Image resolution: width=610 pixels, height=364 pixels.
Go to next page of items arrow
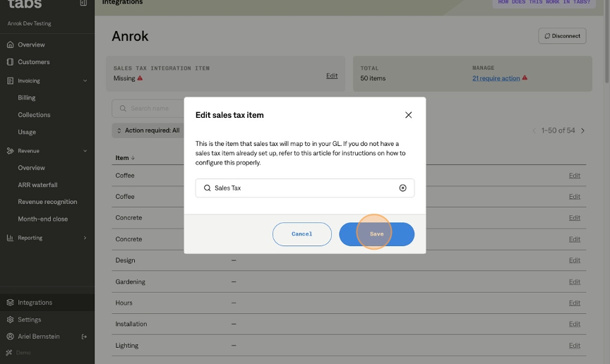point(582,131)
